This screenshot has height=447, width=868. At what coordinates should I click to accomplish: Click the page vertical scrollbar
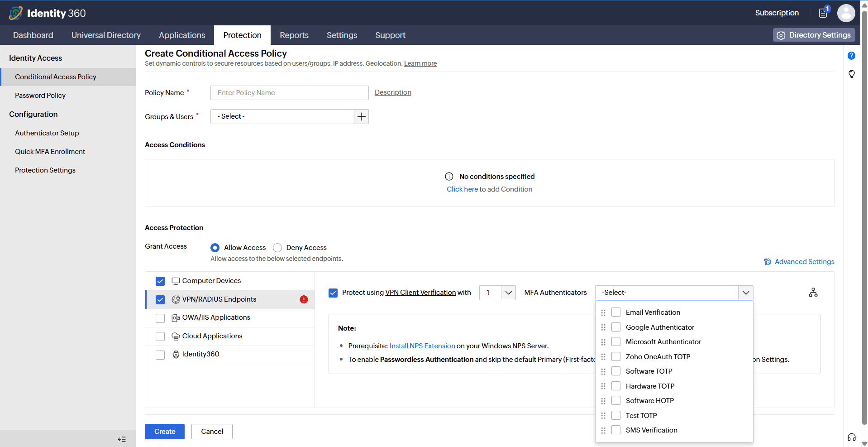[x=864, y=217]
